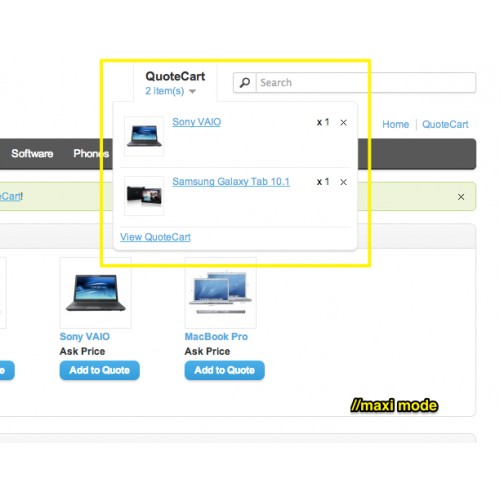Screen dimensions: 500x500
Task: Open the Samsung Galaxy Tab thumbnail in the cart
Action: click(x=144, y=196)
